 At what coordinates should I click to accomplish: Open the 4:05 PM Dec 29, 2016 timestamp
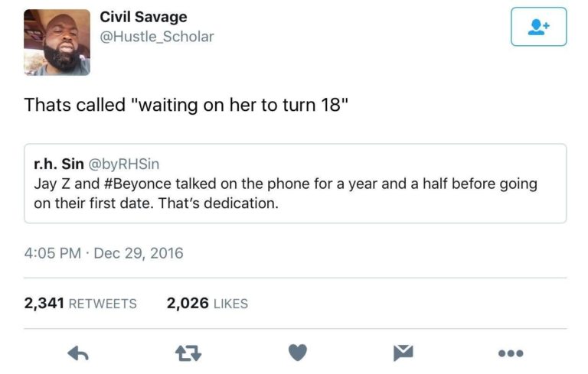coord(103,253)
